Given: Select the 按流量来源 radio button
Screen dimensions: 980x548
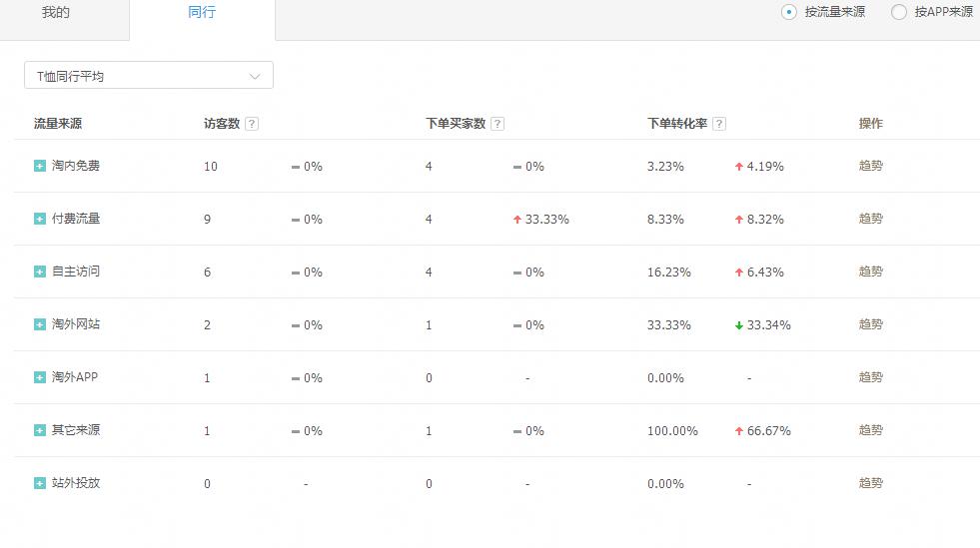Looking at the screenshot, I should (789, 12).
